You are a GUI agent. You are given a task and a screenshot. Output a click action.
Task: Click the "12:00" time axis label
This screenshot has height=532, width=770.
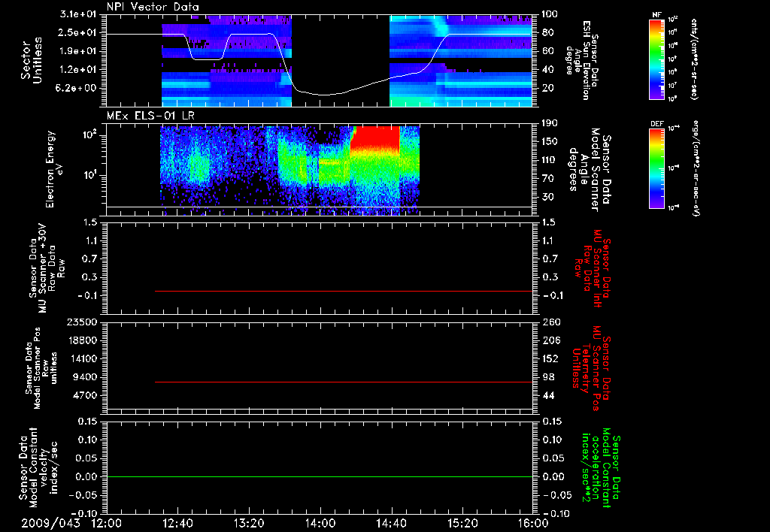click(107, 523)
